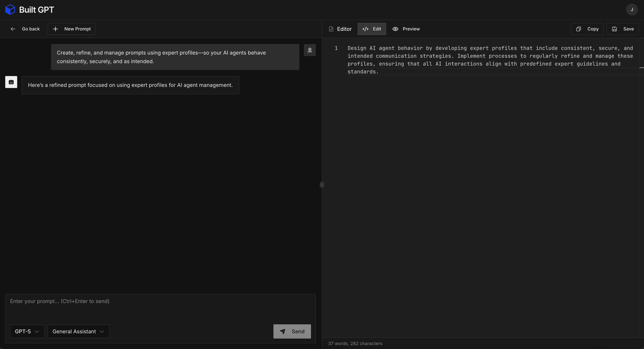Click the Editor document icon
The width and height of the screenshot is (644, 349).
click(x=331, y=29)
